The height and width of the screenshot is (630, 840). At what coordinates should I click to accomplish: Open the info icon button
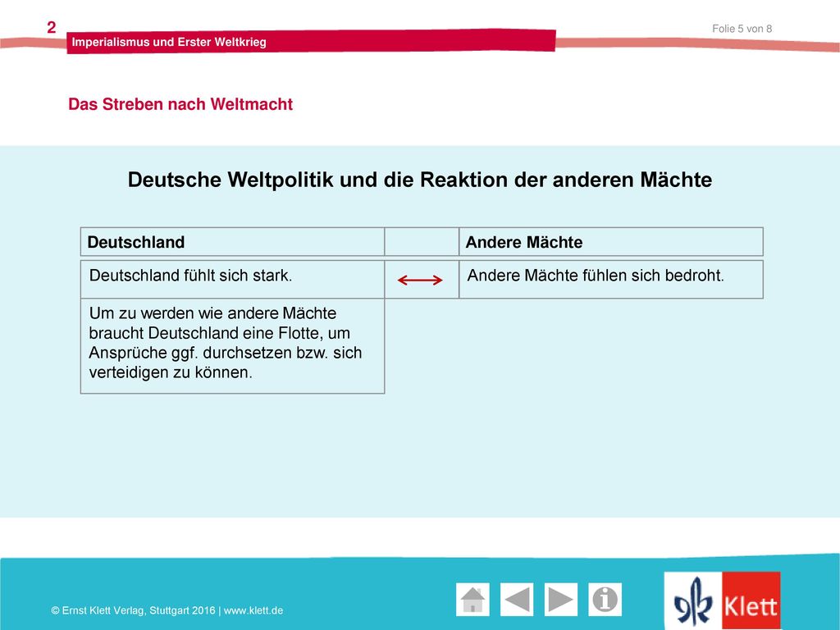pos(605,600)
